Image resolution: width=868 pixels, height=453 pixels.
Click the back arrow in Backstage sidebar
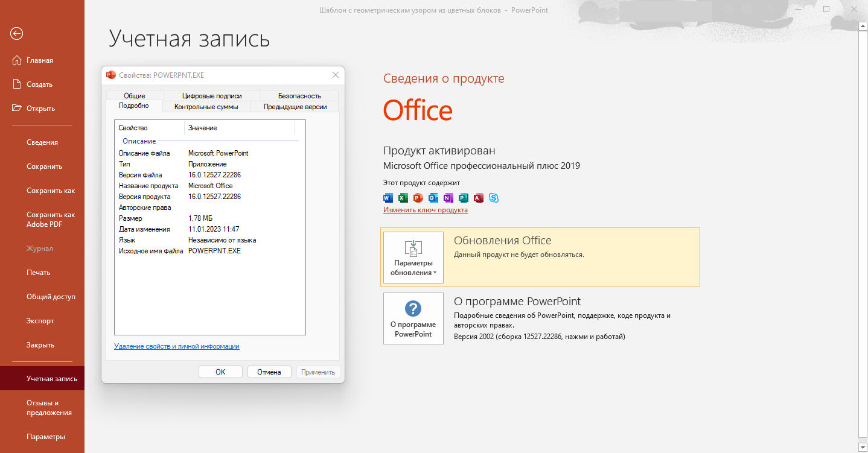(x=16, y=34)
